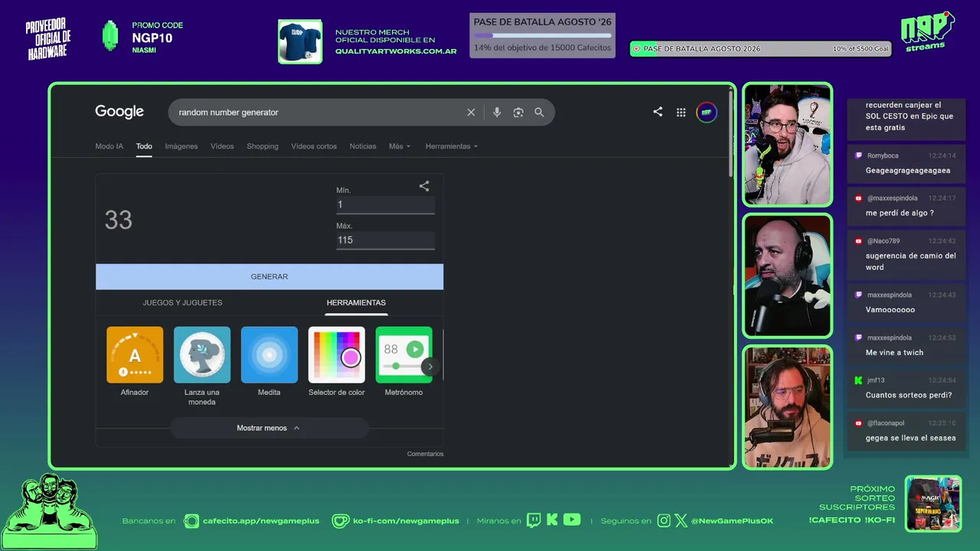Click the X icon beside @NewGamePlusOK
The height and width of the screenshot is (551, 980).
(x=681, y=520)
